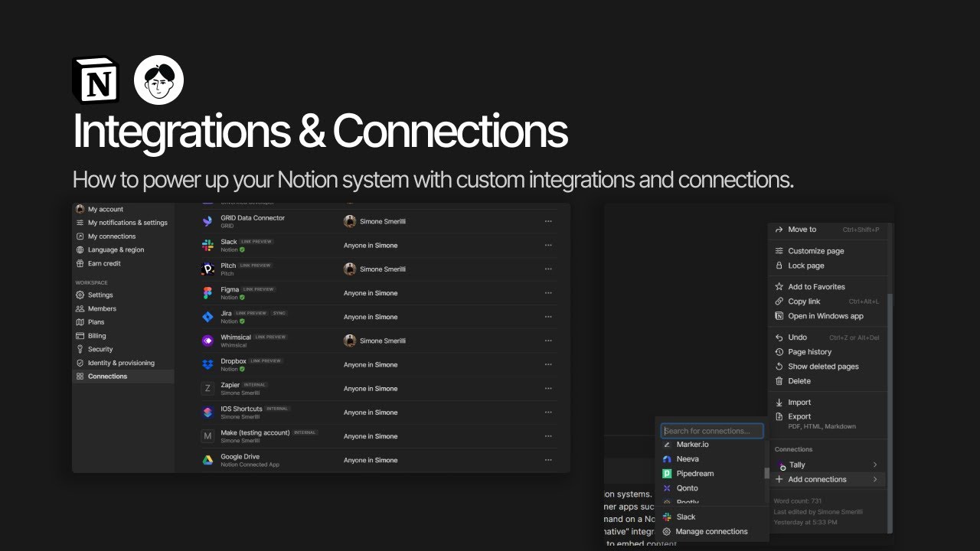Open the more menu for Figma row
Screen dimensions: 980x551
click(x=548, y=293)
